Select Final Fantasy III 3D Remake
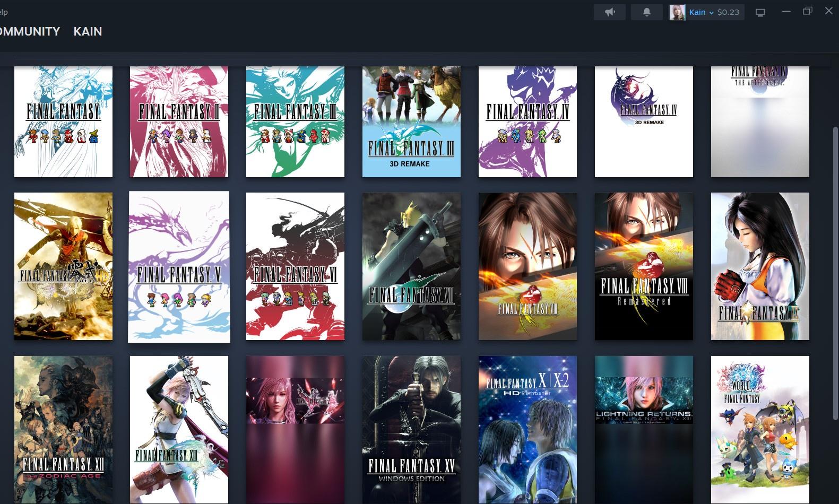 pyautogui.click(x=411, y=121)
